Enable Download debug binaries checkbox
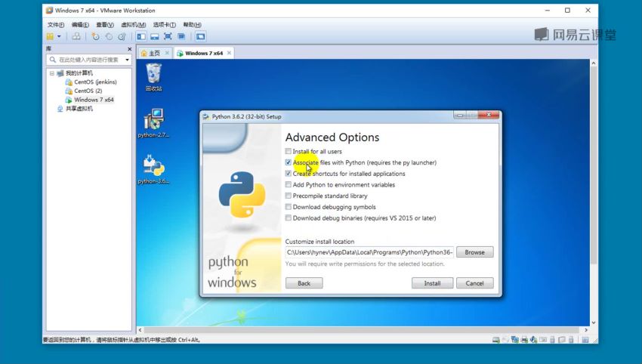Screen dimensions: 642x364 point(289,217)
